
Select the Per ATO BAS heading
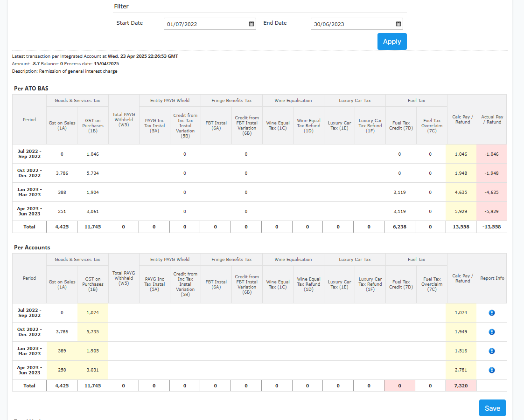click(x=31, y=89)
